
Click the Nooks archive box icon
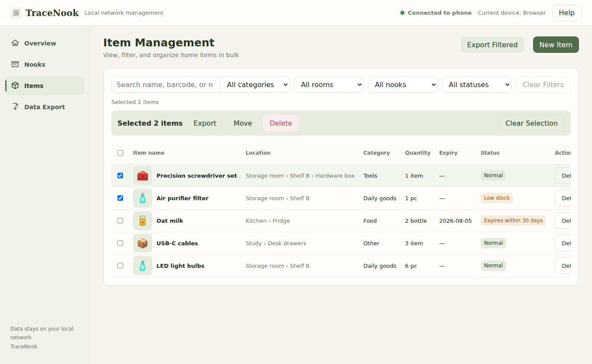click(x=15, y=64)
